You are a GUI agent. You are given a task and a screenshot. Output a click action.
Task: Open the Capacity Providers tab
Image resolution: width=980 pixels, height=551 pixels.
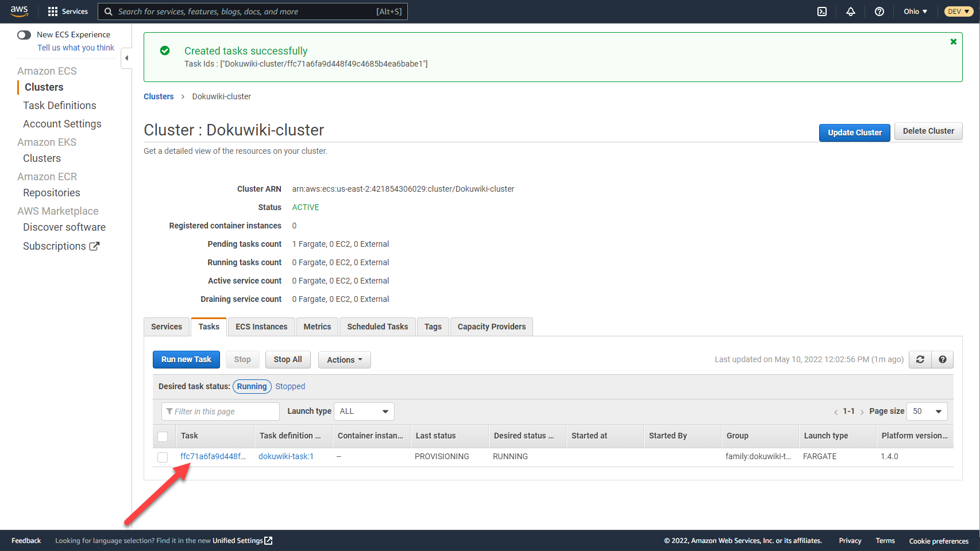coord(492,327)
